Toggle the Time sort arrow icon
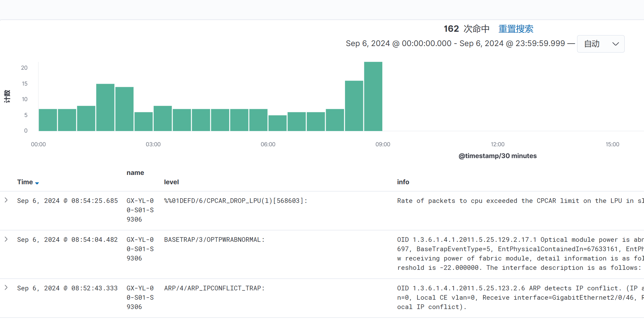This screenshot has height=319, width=644. coord(37,183)
